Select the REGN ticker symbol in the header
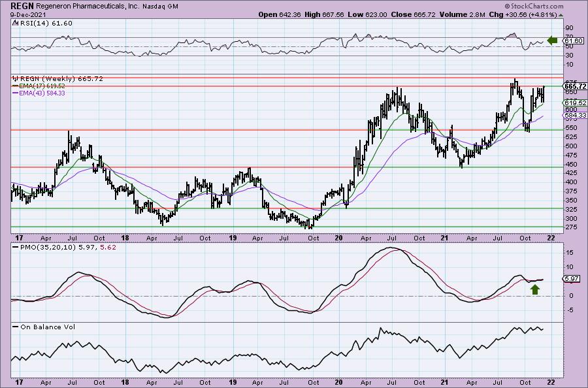 click(22, 6)
